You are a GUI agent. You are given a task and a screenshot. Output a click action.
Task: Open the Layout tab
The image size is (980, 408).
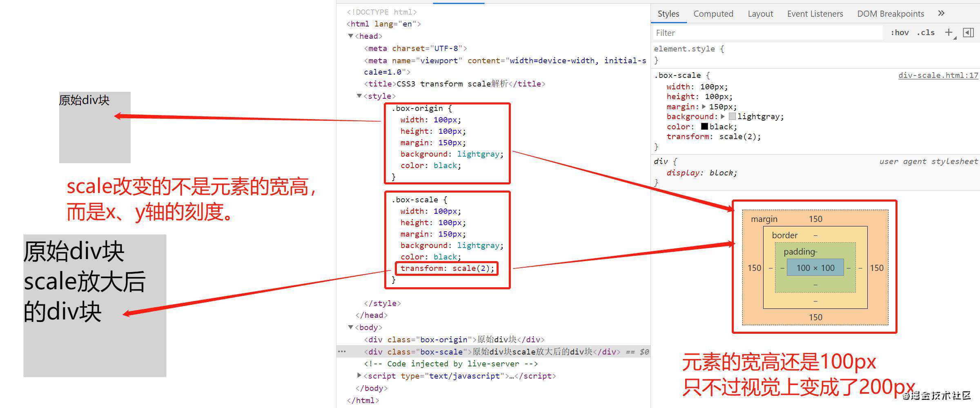[760, 13]
